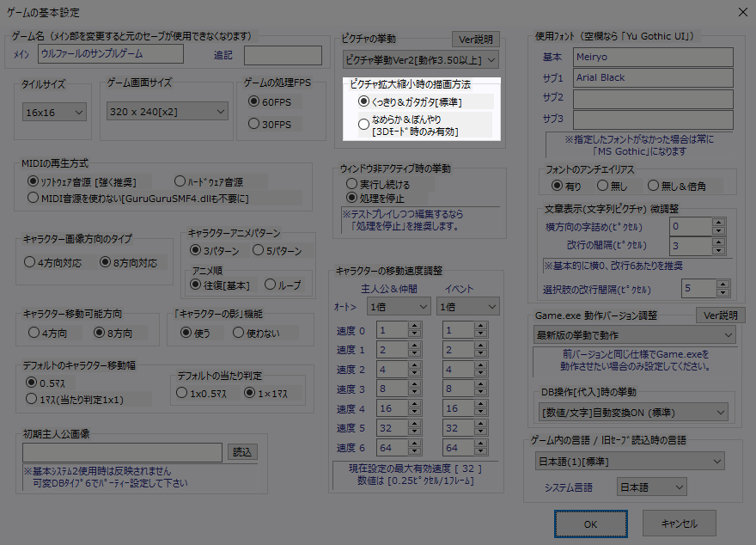
Task: Open イベント auto speed dropdown
Action: (467, 307)
